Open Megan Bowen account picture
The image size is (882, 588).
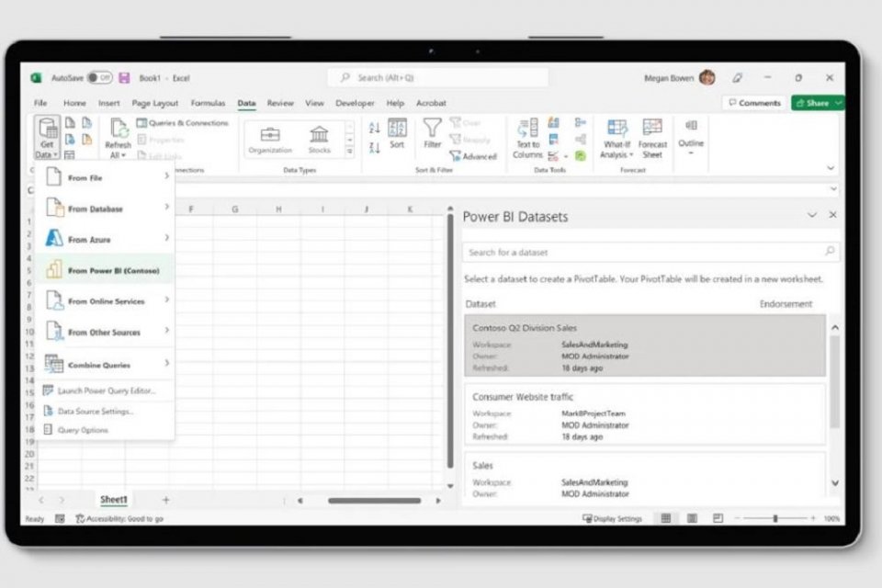pyautogui.click(x=707, y=78)
